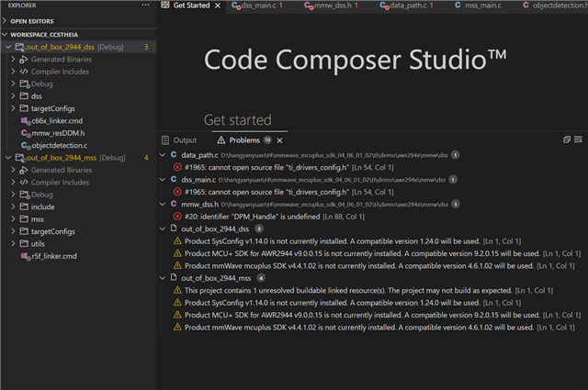Close the Problems panel tab
This screenshot has width=588, height=390.
coord(279,140)
